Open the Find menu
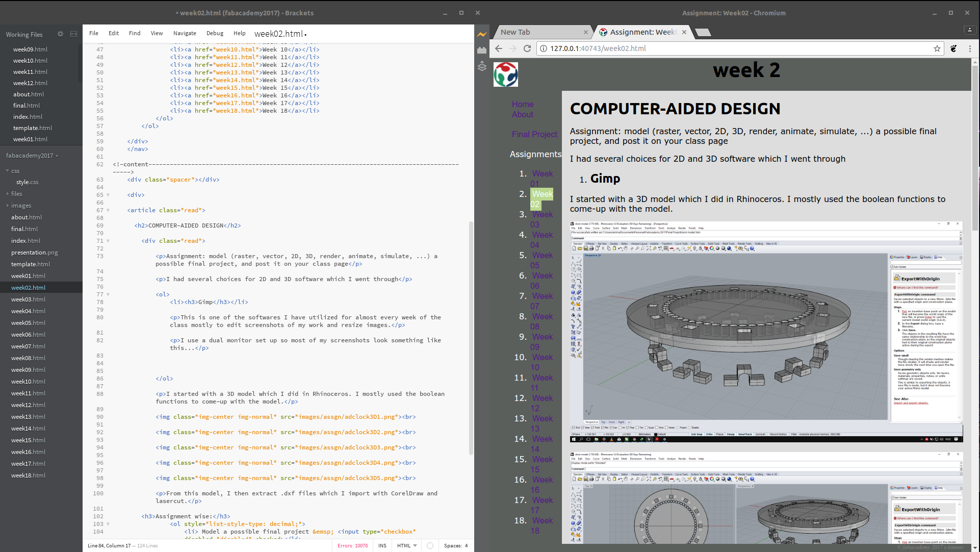Image resolution: width=980 pixels, height=552 pixels. tap(135, 33)
